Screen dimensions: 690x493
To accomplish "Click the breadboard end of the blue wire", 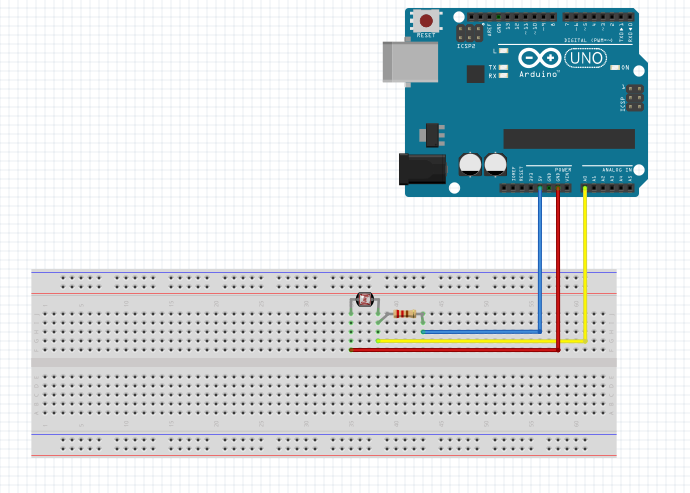I will 423,332.
